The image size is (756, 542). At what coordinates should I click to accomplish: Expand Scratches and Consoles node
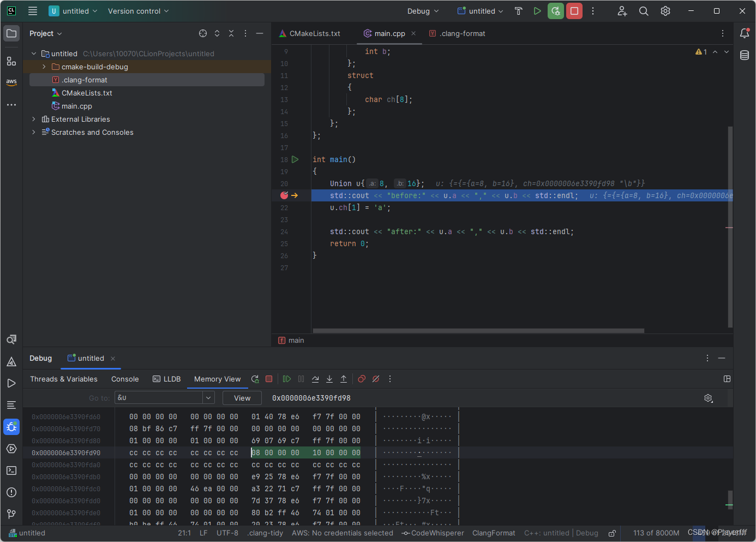pos(34,132)
